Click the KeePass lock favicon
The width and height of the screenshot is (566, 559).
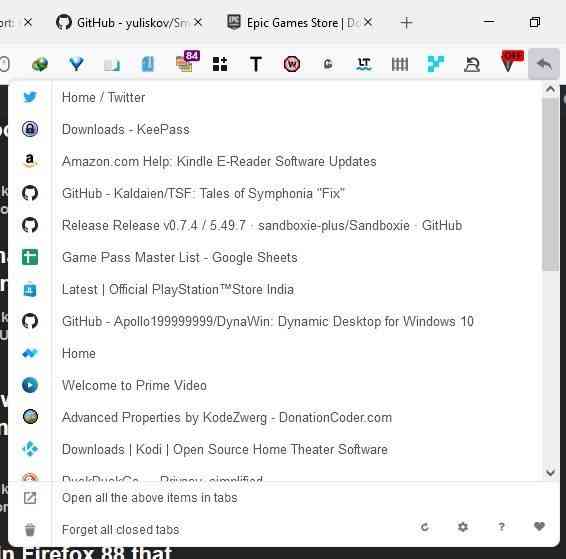(30, 129)
